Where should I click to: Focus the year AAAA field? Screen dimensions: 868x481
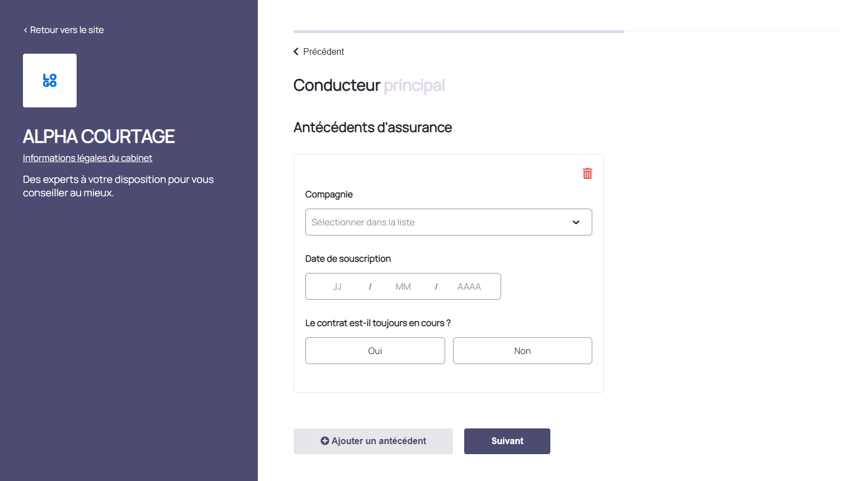click(469, 286)
